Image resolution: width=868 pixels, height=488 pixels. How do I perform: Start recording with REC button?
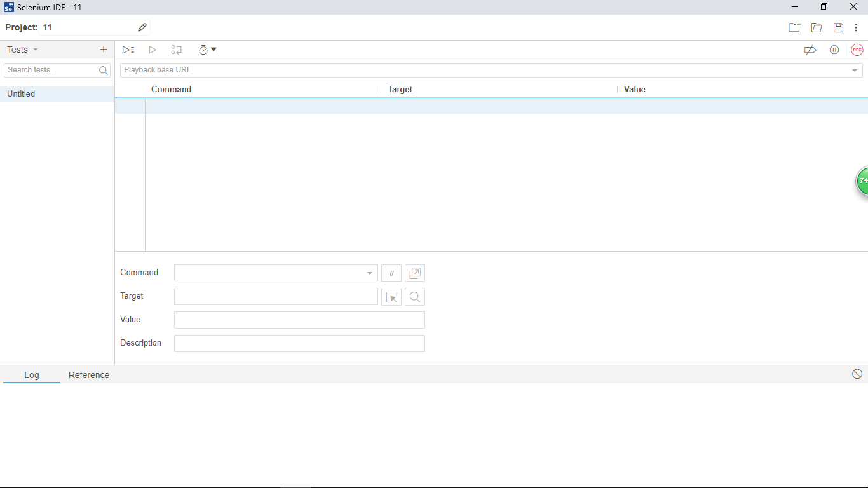[857, 50]
